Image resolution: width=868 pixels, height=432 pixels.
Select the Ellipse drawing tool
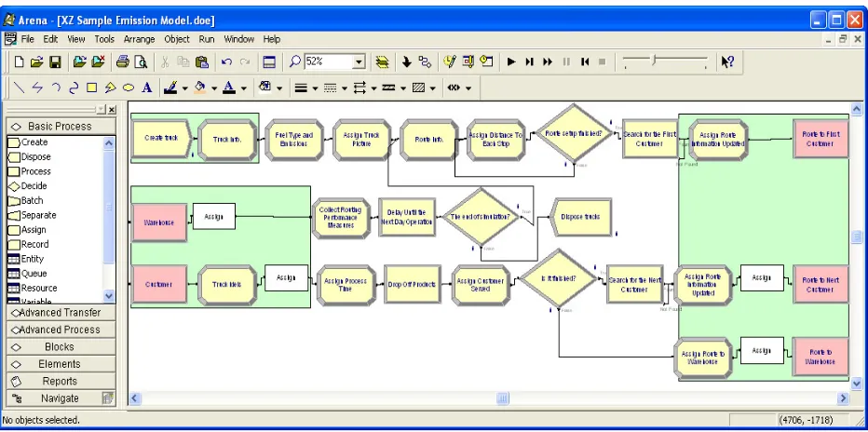129,88
